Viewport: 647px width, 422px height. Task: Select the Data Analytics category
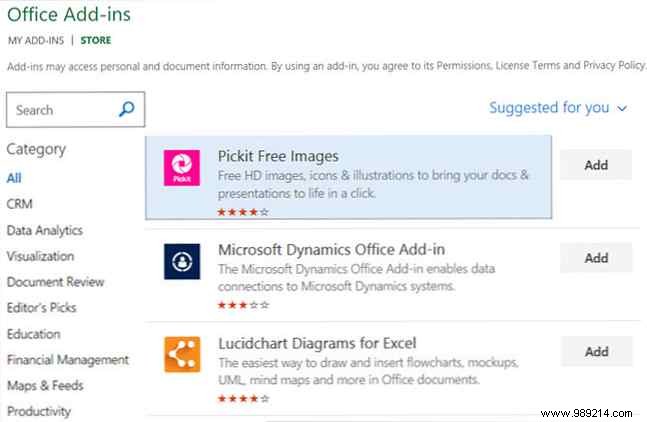(x=45, y=230)
